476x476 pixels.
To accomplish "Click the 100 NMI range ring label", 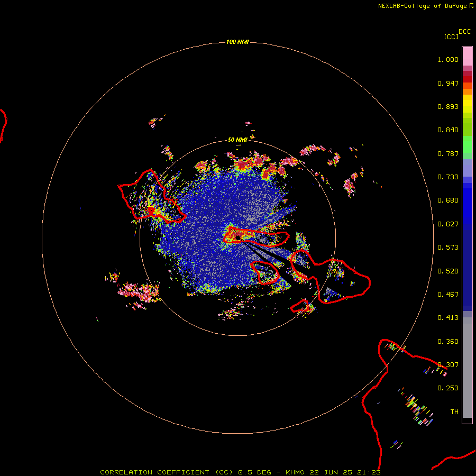I will click(x=237, y=42).
